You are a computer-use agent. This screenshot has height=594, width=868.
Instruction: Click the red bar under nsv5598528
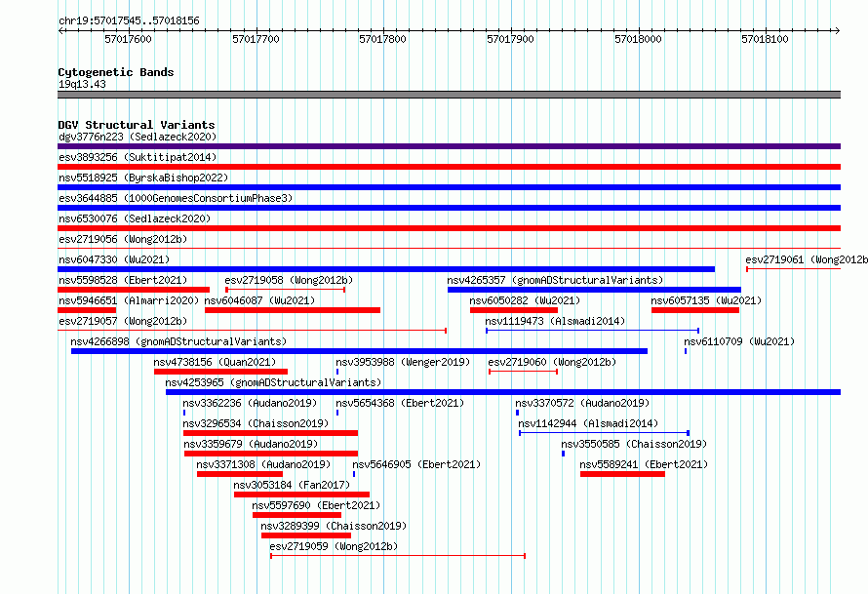[x=134, y=290]
